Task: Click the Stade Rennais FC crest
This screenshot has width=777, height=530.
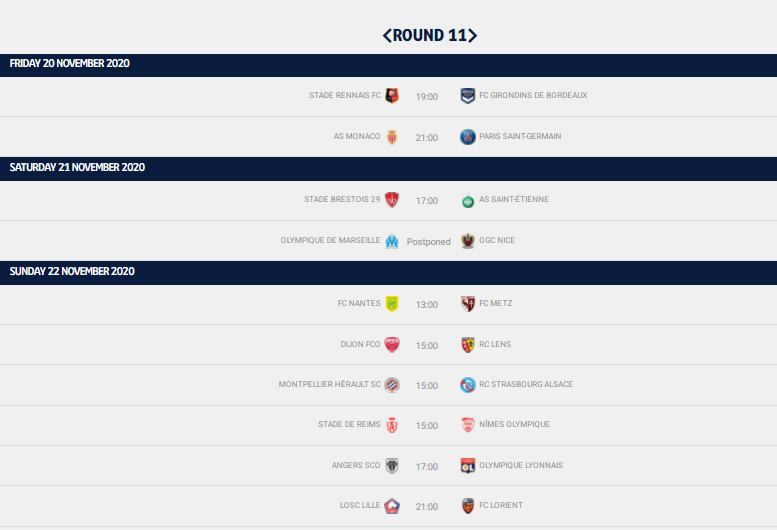Action: pyautogui.click(x=392, y=95)
